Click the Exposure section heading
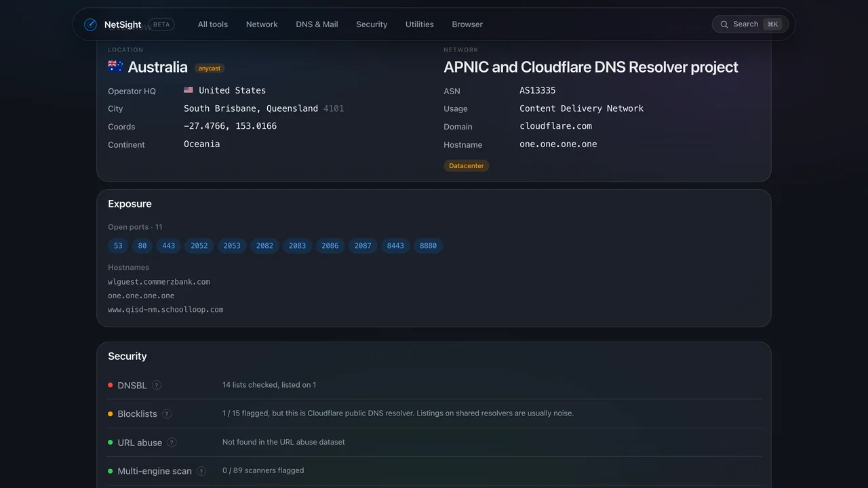868x488 pixels. [x=130, y=204]
